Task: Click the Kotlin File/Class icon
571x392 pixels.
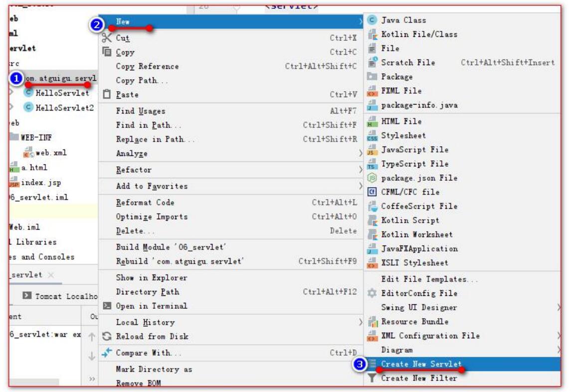Action: 372,34
